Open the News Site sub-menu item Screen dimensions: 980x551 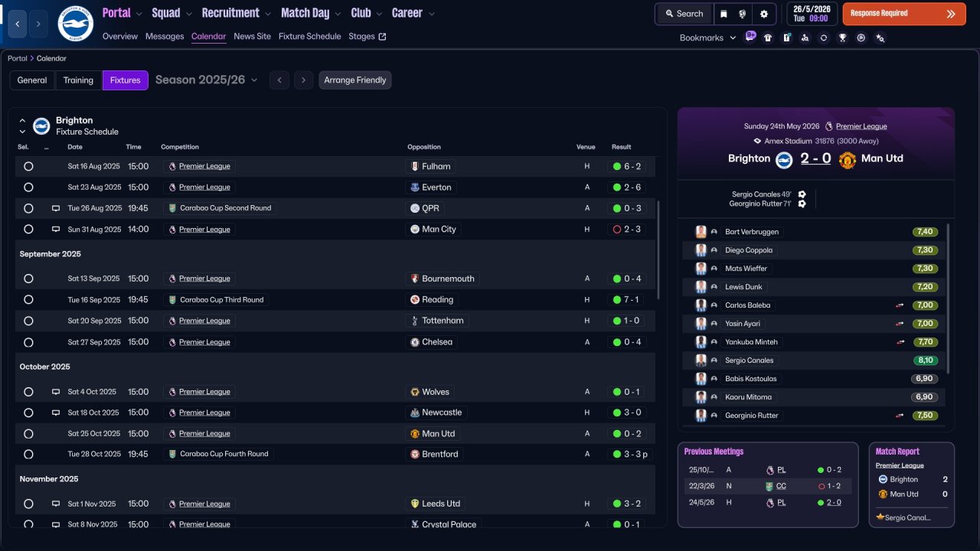coord(253,36)
